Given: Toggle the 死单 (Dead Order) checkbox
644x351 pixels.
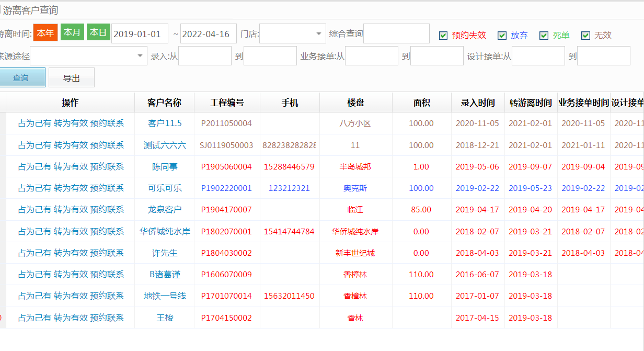Looking at the screenshot, I should tap(542, 35).
